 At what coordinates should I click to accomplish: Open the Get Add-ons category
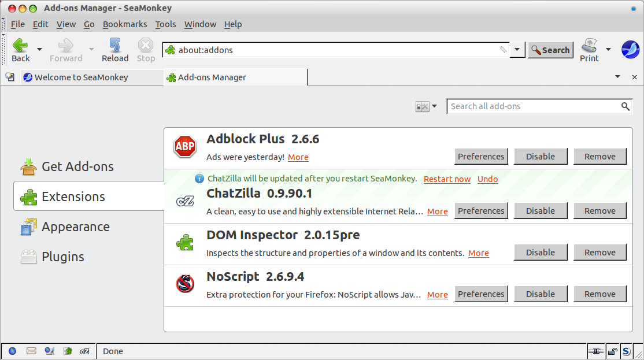[x=88, y=166]
